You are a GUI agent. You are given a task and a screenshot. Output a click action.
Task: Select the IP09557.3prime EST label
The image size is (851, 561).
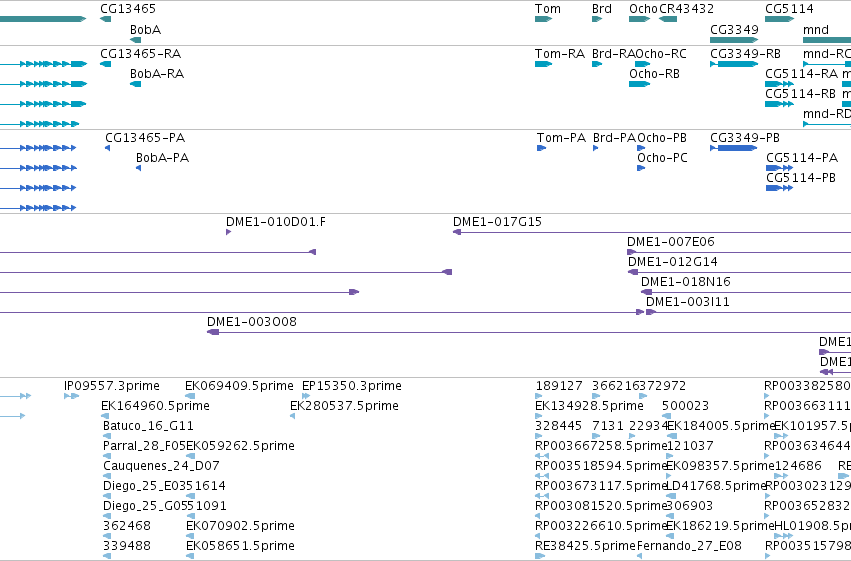pos(112,386)
